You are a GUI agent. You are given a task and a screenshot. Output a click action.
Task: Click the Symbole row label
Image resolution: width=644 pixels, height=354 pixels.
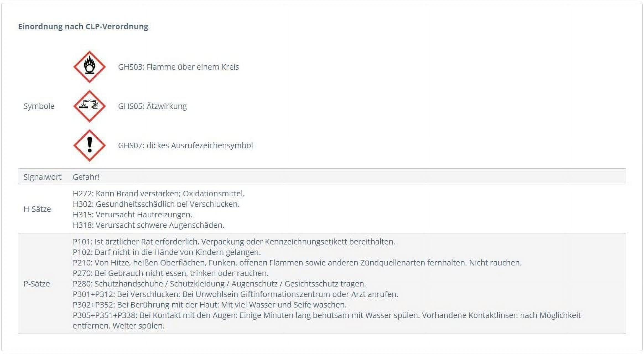39,106
